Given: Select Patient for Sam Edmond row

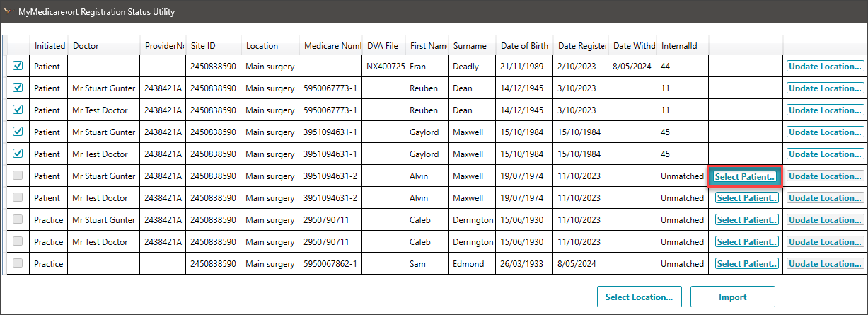Looking at the screenshot, I should [x=746, y=264].
